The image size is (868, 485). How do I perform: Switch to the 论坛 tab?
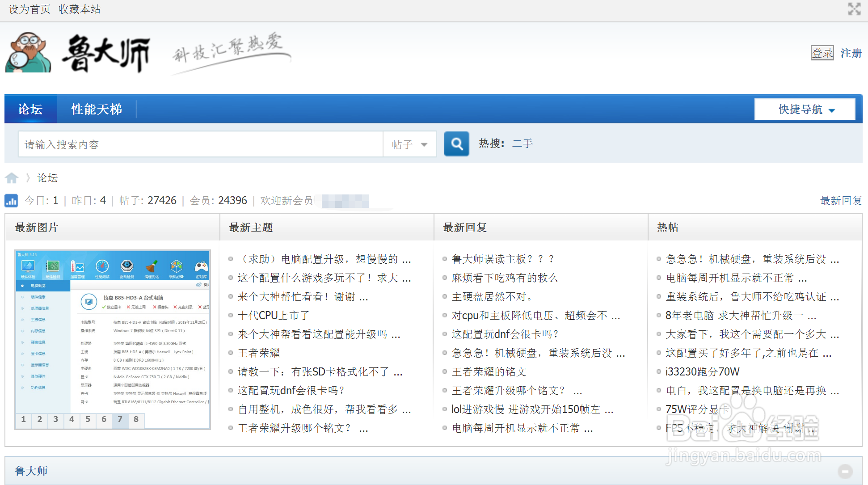pos(30,109)
